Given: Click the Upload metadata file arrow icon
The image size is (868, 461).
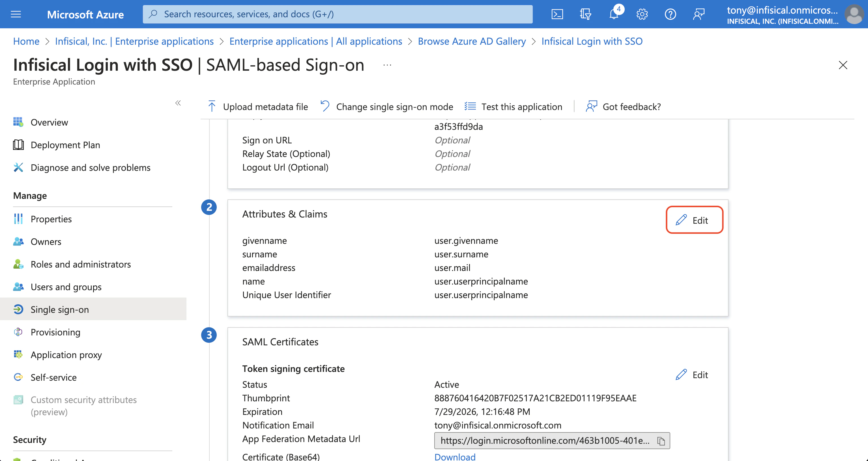Looking at the screenshot, I should coord(212,106).
